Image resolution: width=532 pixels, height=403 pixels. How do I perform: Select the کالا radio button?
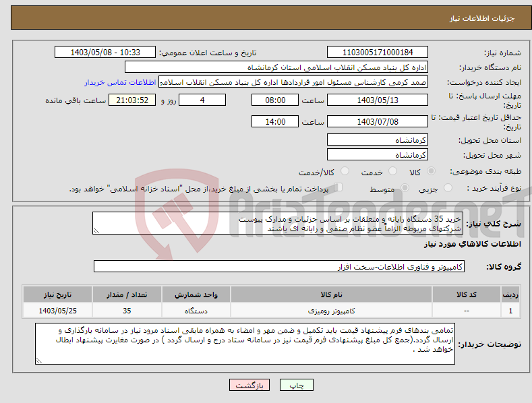click(432, 171)
